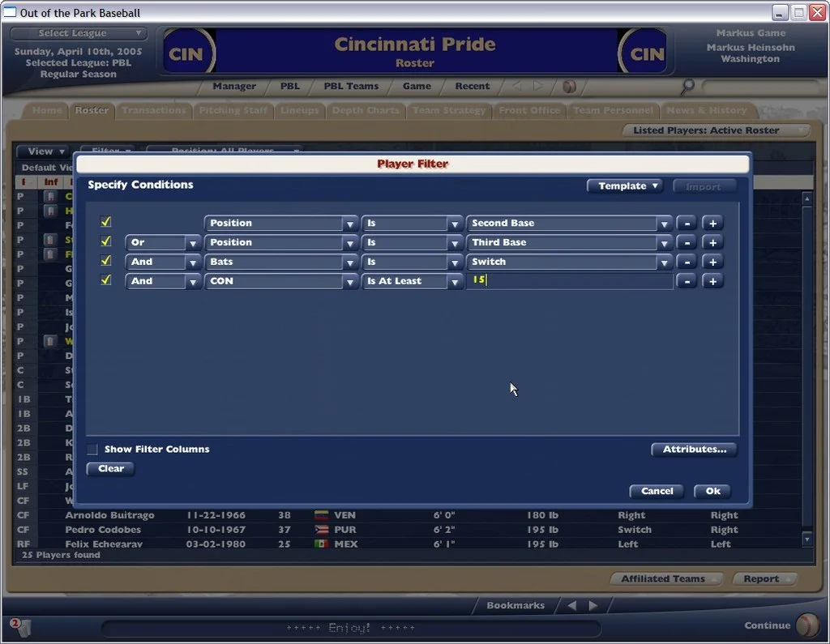Expand the Third Base value dropdown
This screenshot has width=830, height=644.
coord(664,242)
